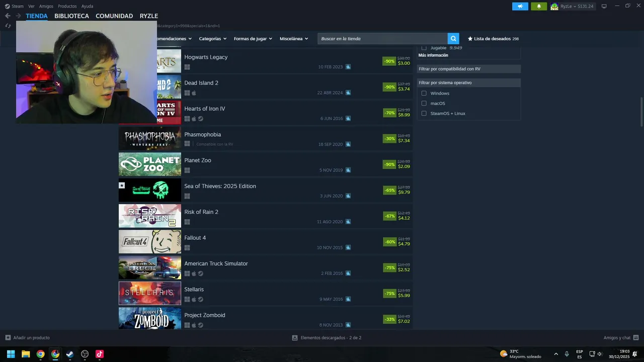Image resolution: width=644 pixels, height=362 pixels.
Task: Click the Steam platform icon under Hearts of Iron IV
Action: [200, 119]
